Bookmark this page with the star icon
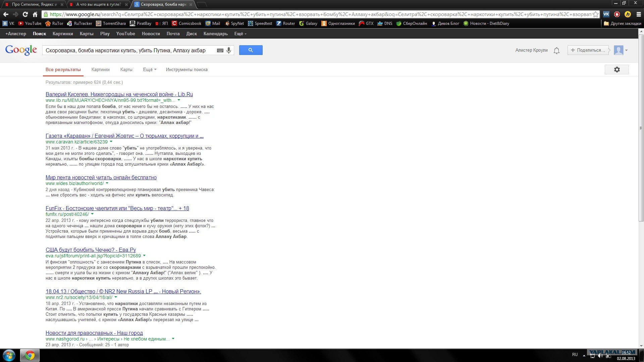 click(595, 14)
